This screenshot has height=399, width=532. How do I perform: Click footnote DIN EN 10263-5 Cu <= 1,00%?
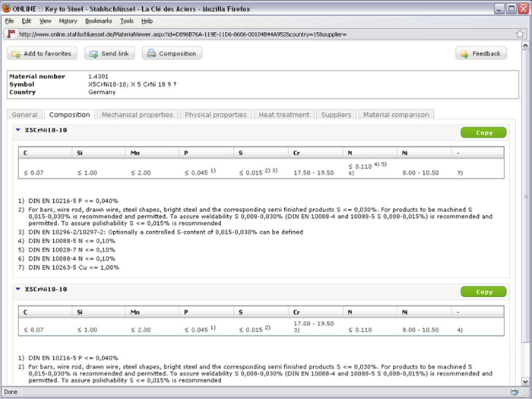click(x=74, y=268)
